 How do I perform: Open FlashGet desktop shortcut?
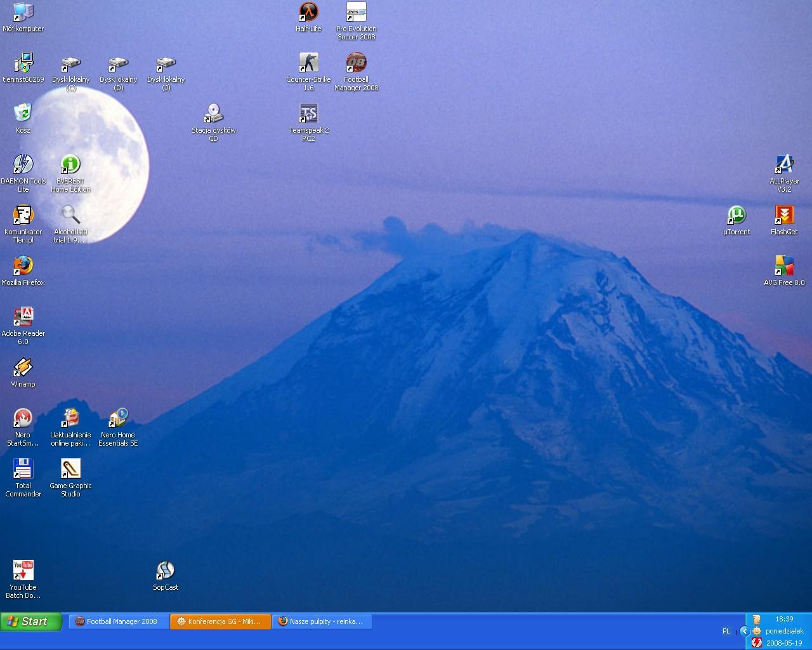pyautogui.click(x=784, y=220)
